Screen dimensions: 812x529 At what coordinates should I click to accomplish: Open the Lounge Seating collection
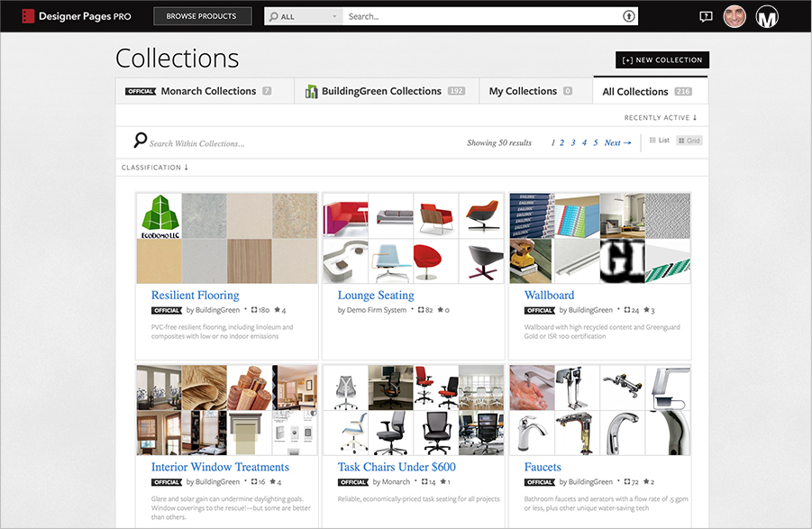(x=376, y=295)
